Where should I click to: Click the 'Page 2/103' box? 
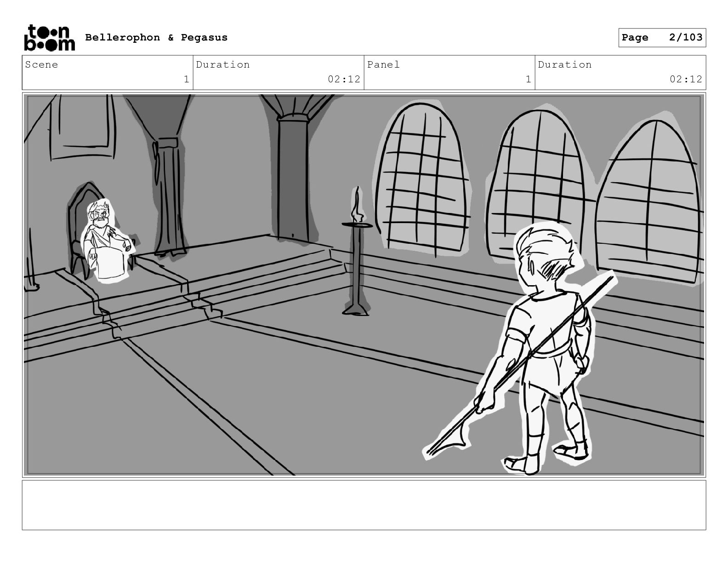click(x=662, y=38)
